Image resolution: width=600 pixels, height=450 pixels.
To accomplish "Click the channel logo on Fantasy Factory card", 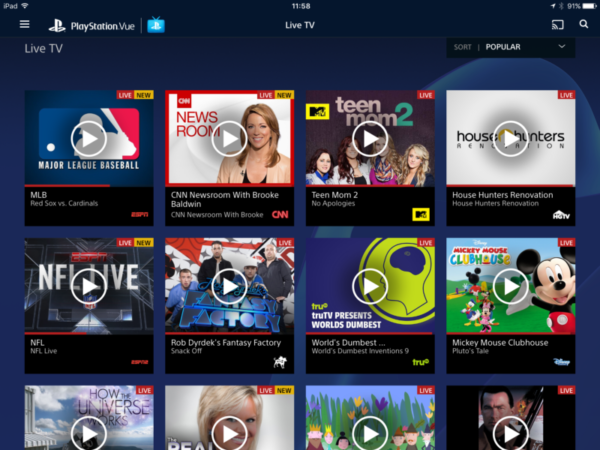I will [280, 362].
